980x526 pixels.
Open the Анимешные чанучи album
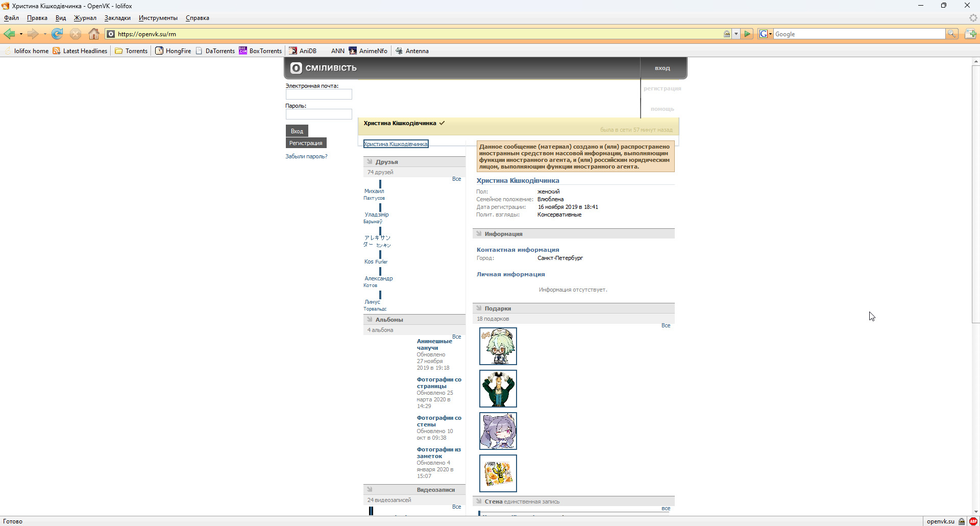434,345
